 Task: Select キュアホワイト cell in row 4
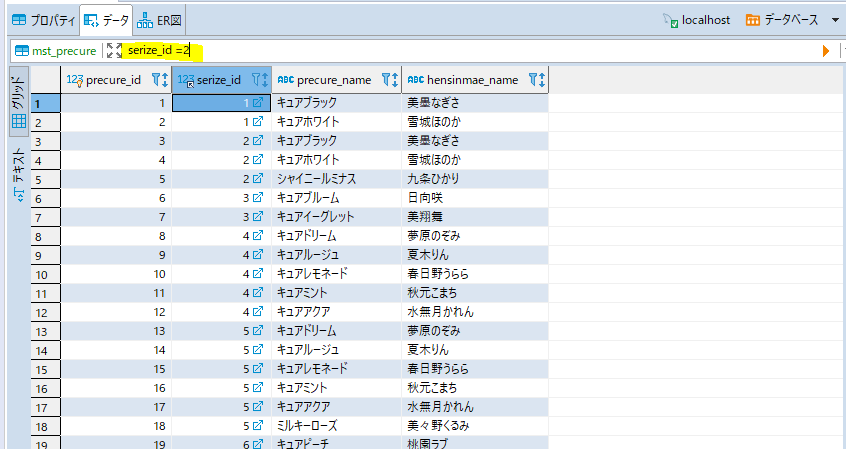[x=337, y=160]
